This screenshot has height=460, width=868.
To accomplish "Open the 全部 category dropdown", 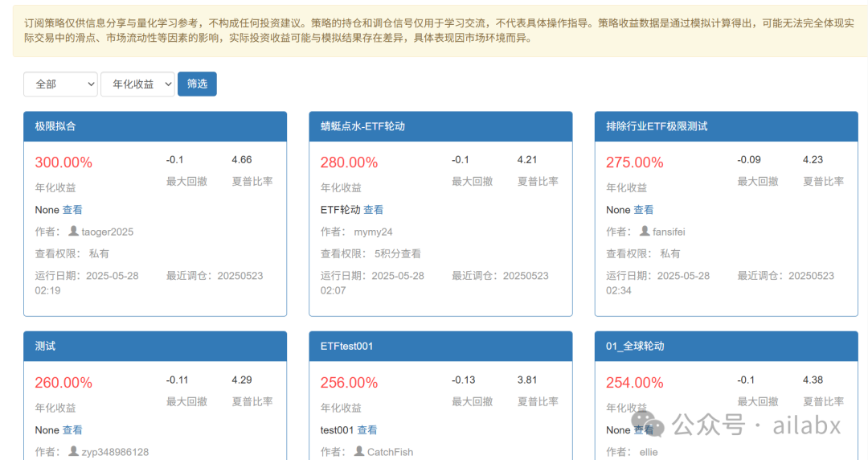I will tap(60, 84).
